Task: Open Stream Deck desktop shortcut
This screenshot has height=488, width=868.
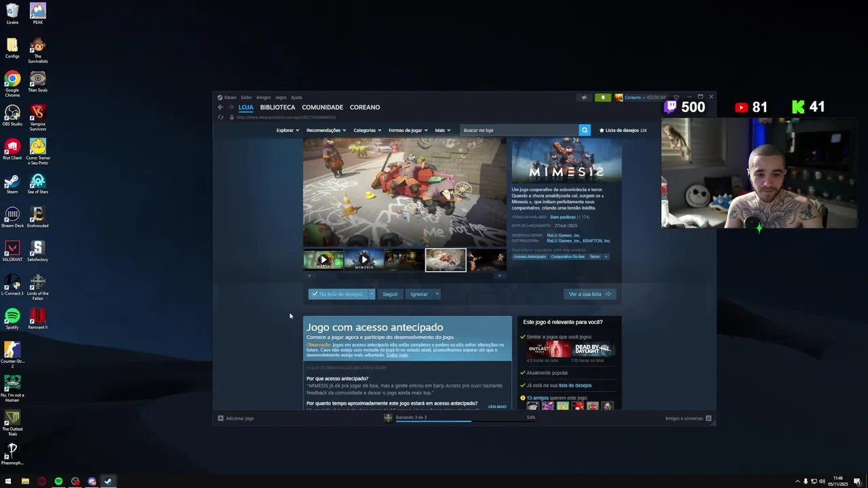Action: point(12,218)
